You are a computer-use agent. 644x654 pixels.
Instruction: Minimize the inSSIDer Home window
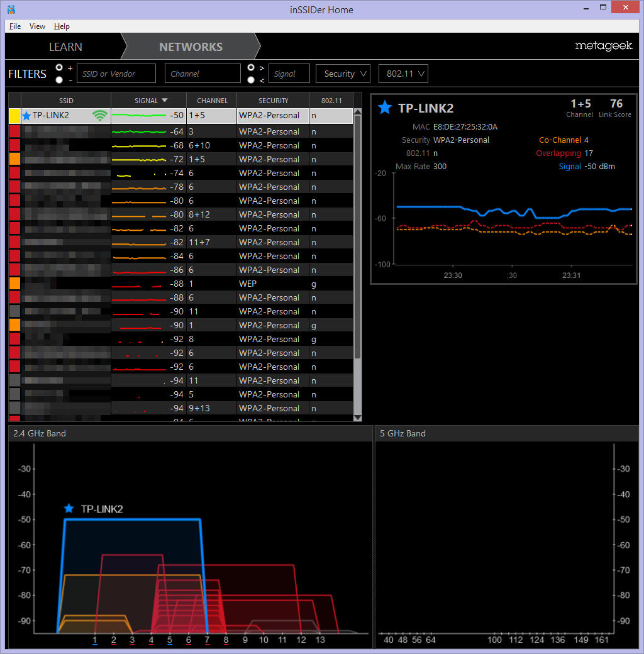586,8
